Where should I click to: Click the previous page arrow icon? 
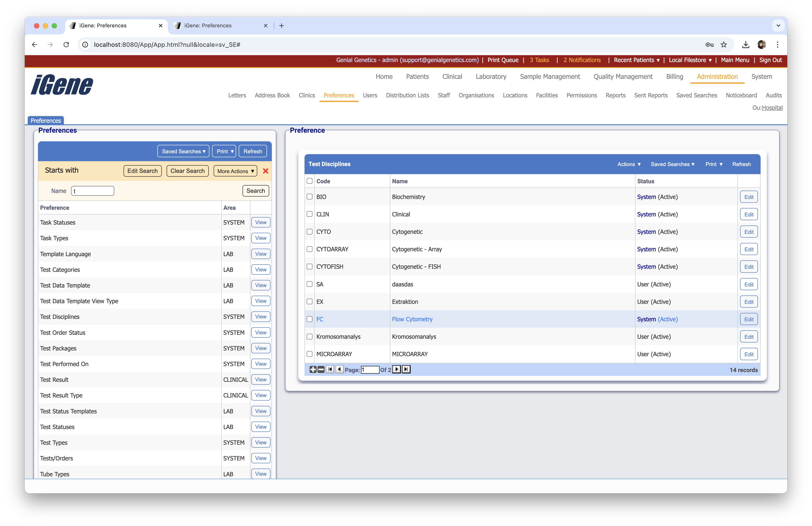(x=339, y=369)
